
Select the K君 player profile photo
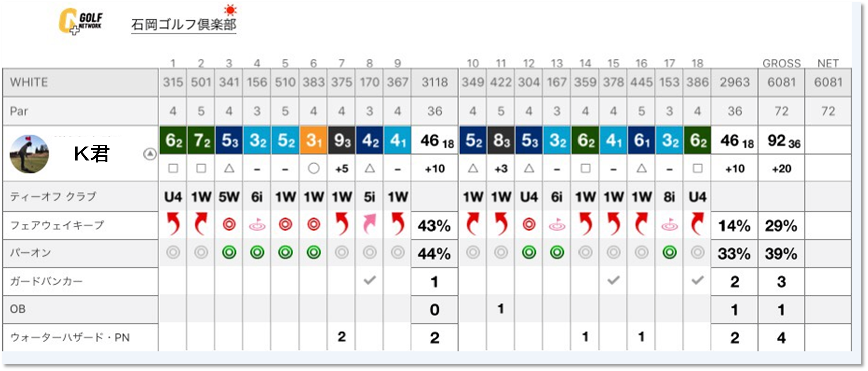29,154
